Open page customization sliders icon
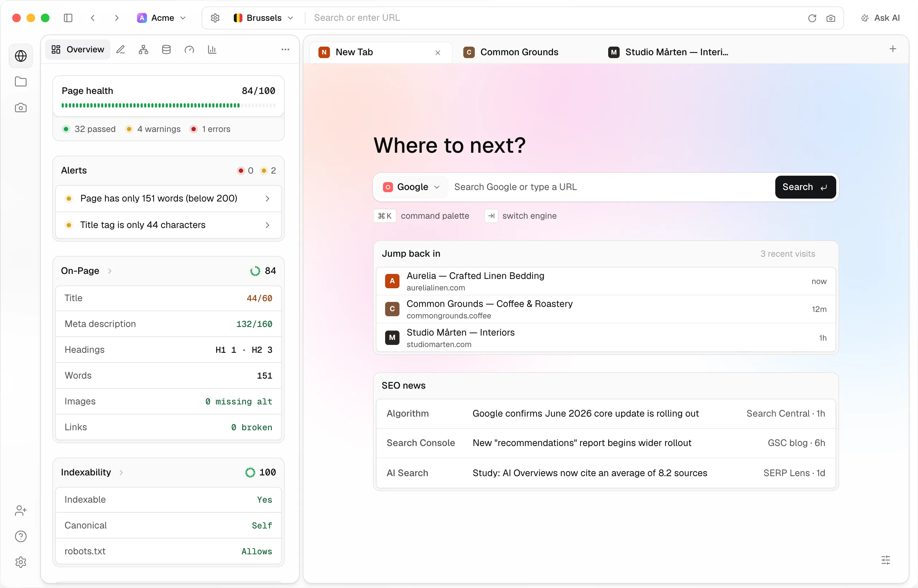The width and height of the screenshot is (918, 588). tap(885, 560)
